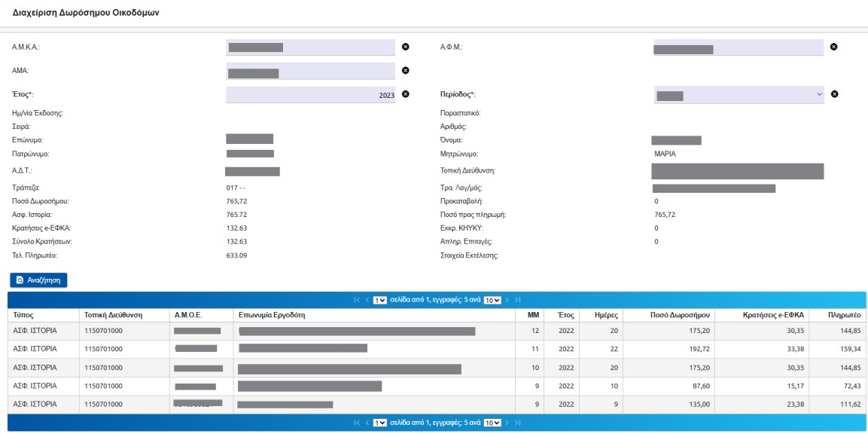Click the X icon beside the ΑΜΑ field
This screenshot has height=434, width=868.
[405, 71]
